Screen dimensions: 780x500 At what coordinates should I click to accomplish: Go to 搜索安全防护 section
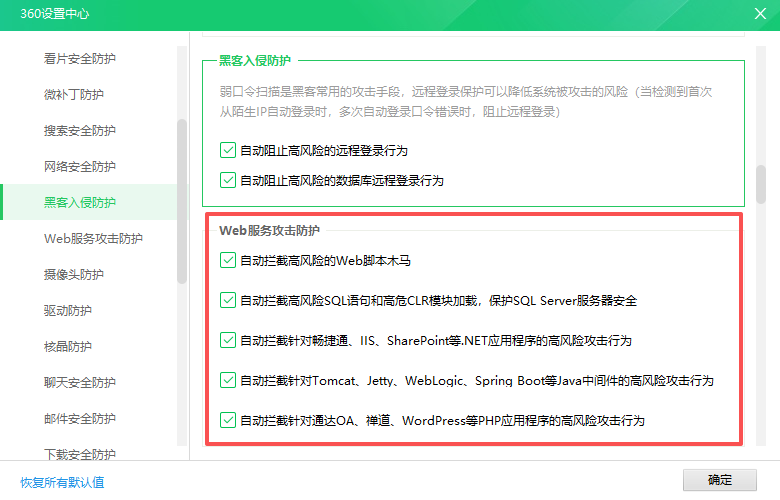[80, 130]
